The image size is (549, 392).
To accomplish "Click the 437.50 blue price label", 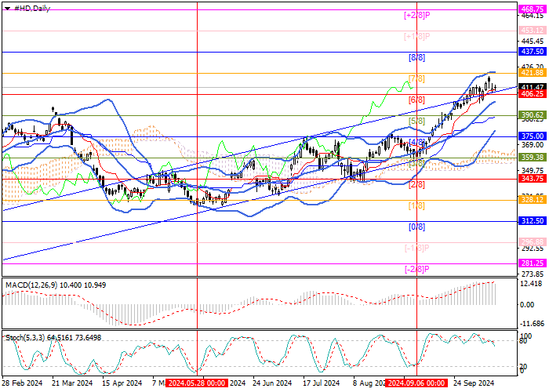I will point(533,52).
